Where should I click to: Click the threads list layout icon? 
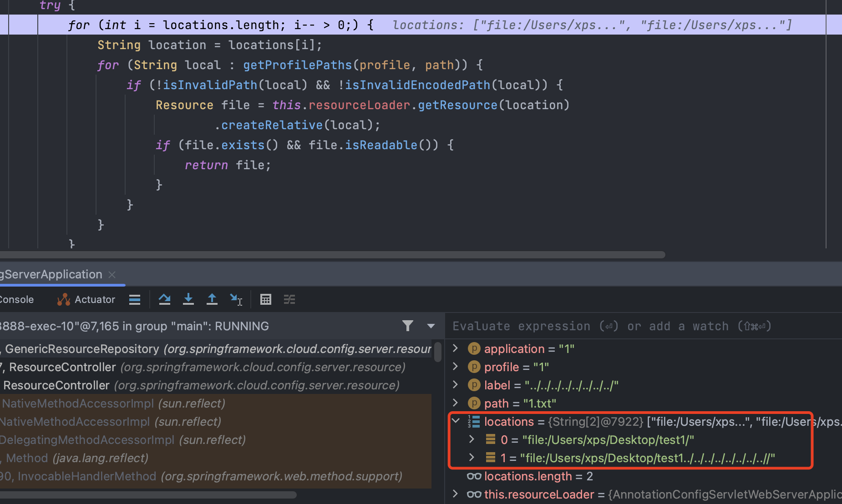(x=135, y=299)
